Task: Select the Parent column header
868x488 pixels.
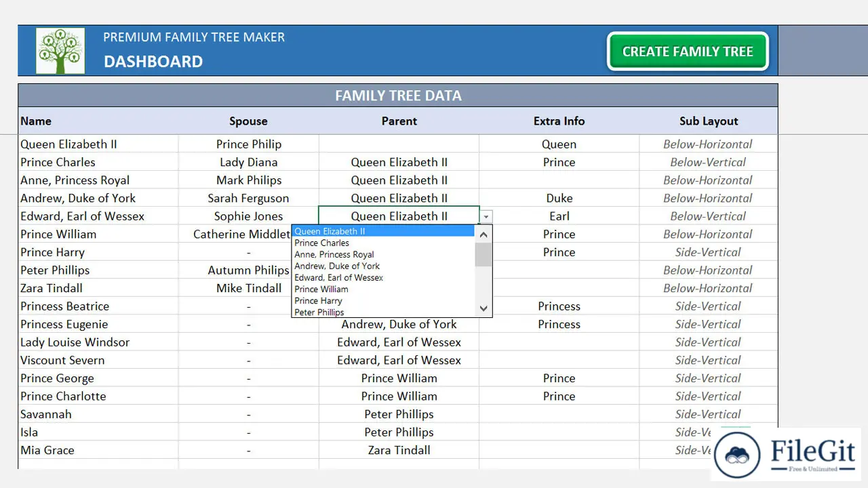Action: click(399, 121)
